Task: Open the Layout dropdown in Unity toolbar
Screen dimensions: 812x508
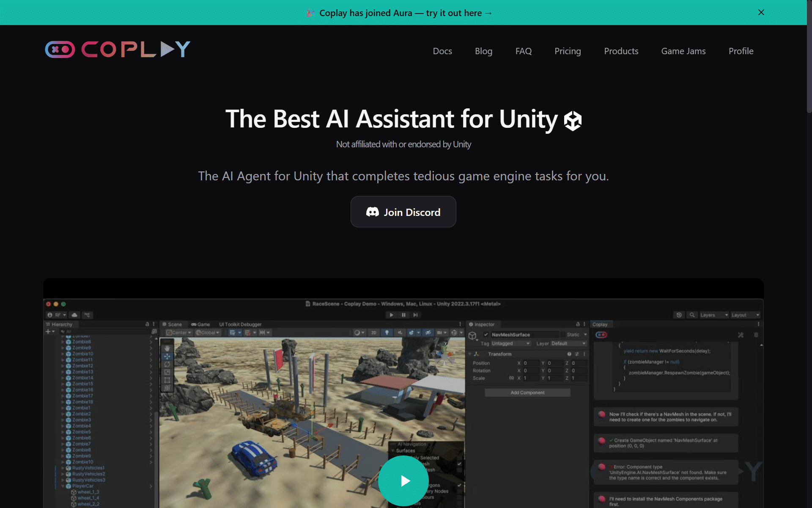Action: pyautogui.click(x=745, y=315)
